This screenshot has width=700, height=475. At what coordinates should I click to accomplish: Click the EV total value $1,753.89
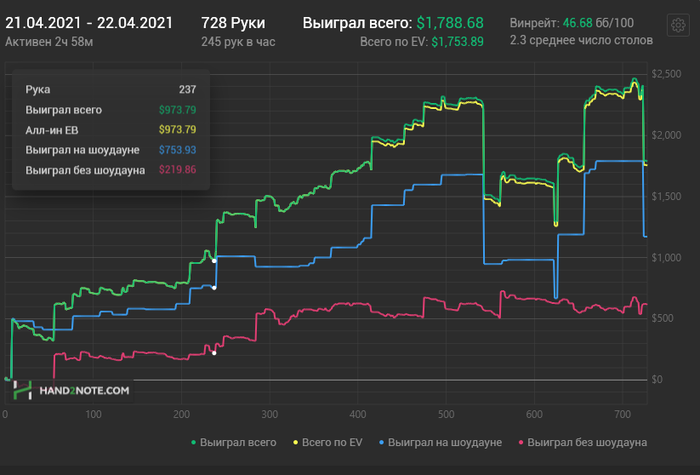(x=457, y=42)
